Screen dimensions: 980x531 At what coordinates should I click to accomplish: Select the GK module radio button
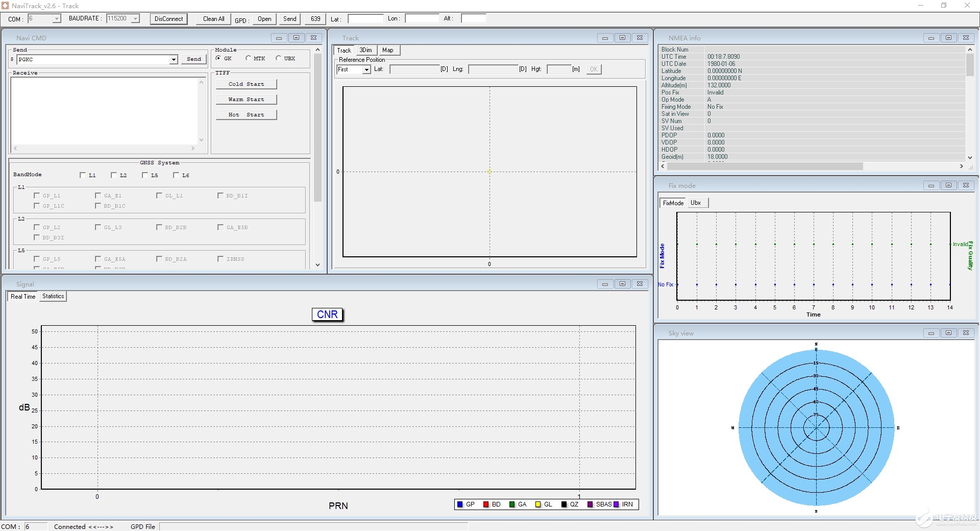click(x=218, y=58)
